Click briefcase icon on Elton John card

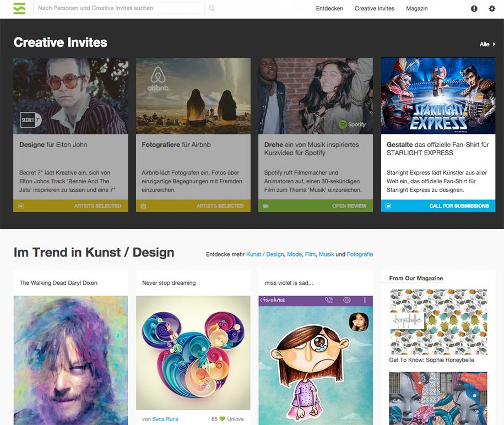click(x=21, y=205)
